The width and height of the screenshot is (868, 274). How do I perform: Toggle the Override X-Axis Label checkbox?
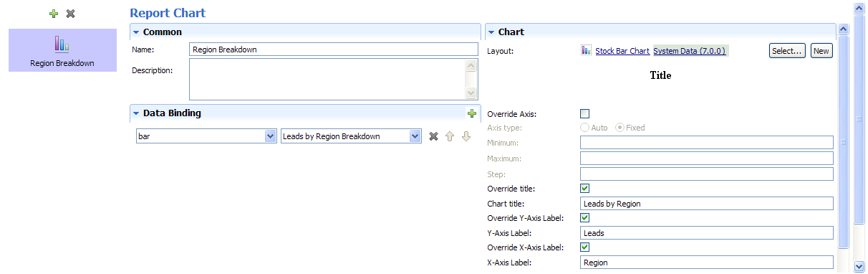[x=585, y=247]
